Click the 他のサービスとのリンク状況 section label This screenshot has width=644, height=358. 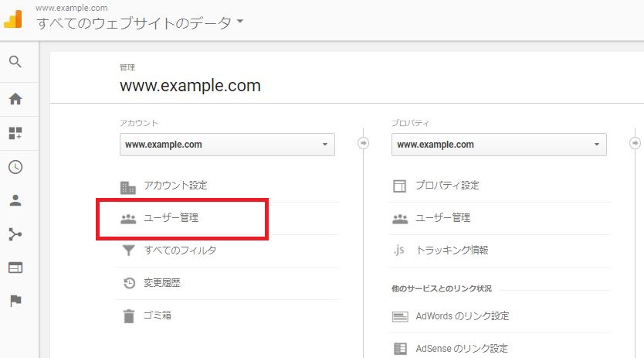(x=442, y=288)
